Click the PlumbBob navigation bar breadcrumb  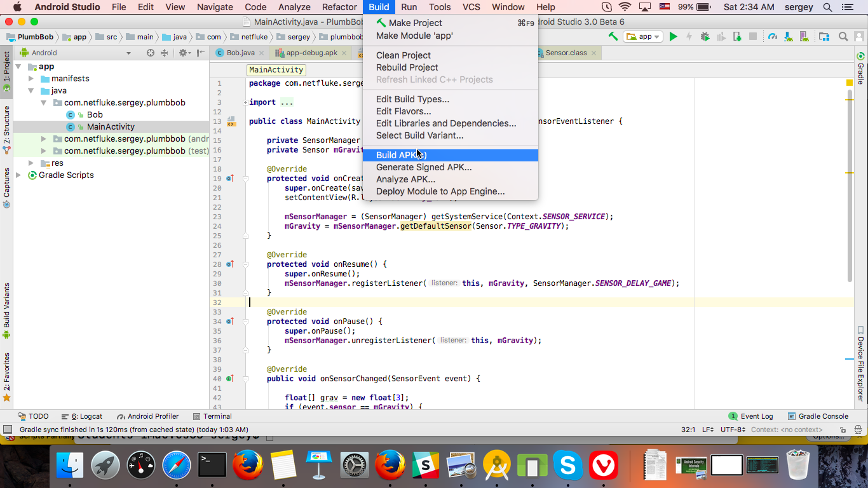30,37
